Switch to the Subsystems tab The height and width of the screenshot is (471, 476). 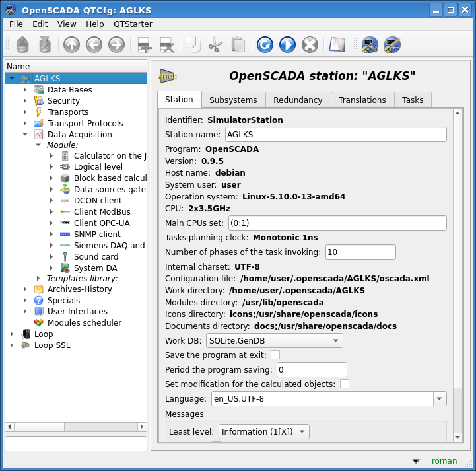(x=233, y=100)
